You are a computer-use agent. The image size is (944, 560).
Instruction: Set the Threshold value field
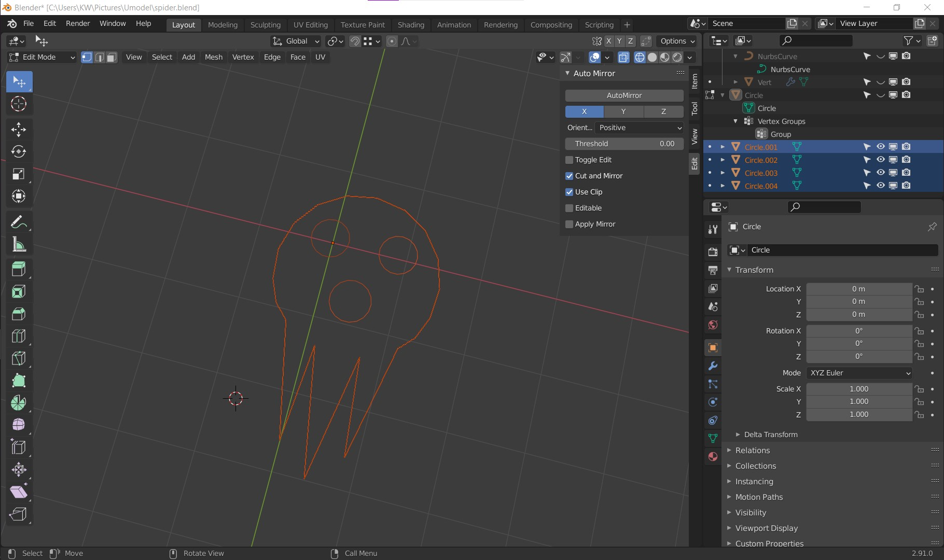coord(624,144)
